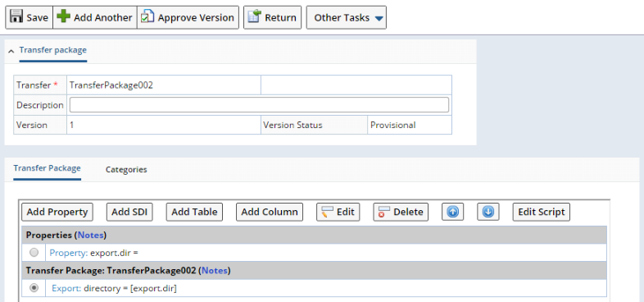Click the Add SDI button
The image size is (644, 302).
[x=129, y=212]
